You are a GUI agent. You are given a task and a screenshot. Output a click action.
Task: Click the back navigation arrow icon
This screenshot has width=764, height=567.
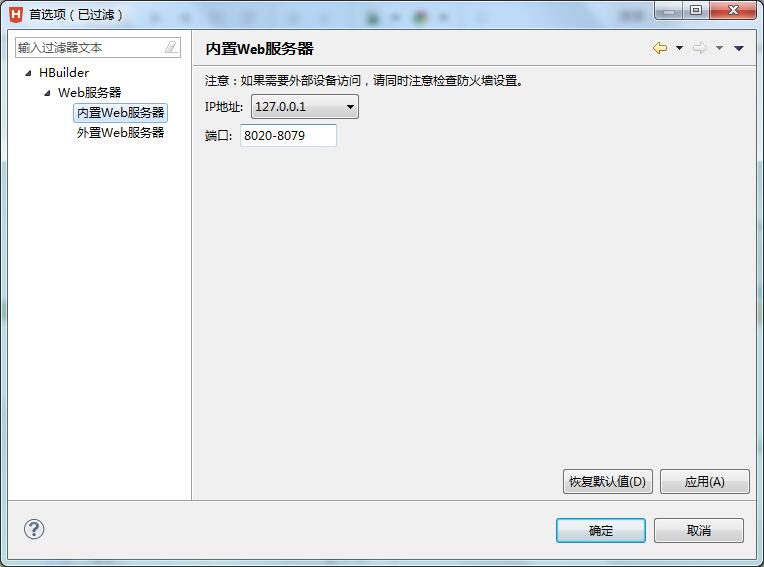click(x=660, y=48)
